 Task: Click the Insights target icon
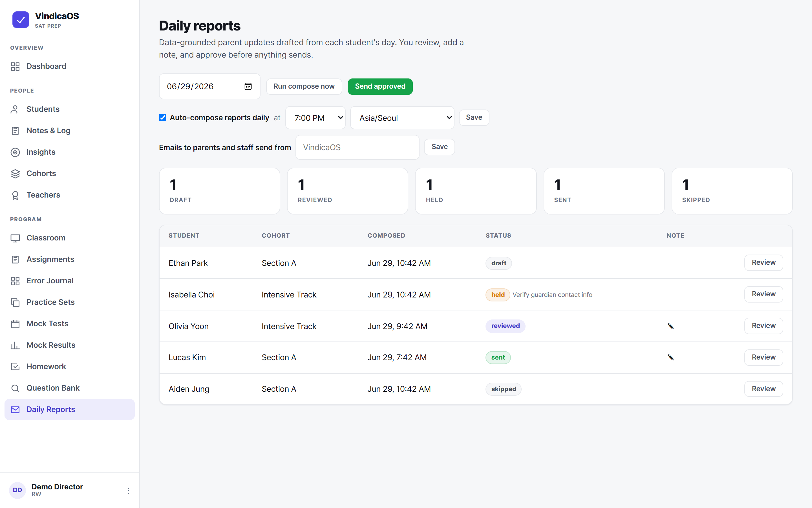[15, 152]
